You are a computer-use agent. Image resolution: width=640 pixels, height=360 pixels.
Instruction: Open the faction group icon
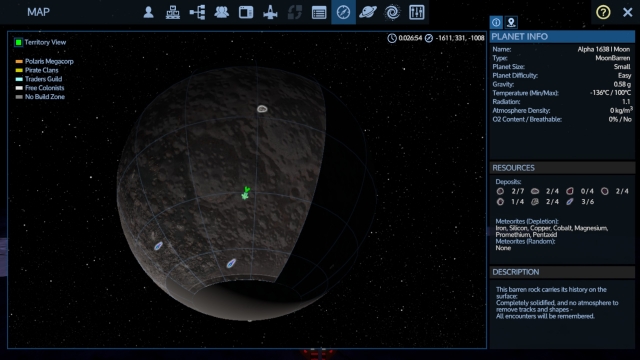tap(222, 12)
